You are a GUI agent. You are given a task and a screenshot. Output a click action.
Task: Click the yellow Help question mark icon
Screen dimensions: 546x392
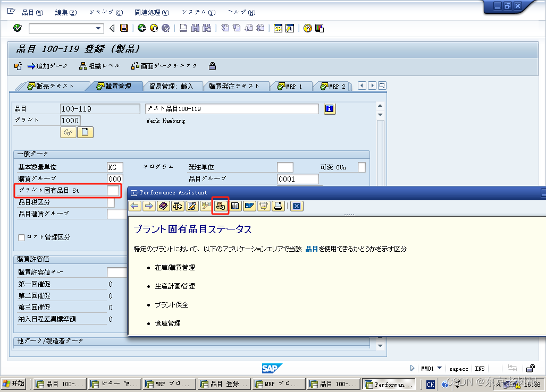click(x=307, y=28)
